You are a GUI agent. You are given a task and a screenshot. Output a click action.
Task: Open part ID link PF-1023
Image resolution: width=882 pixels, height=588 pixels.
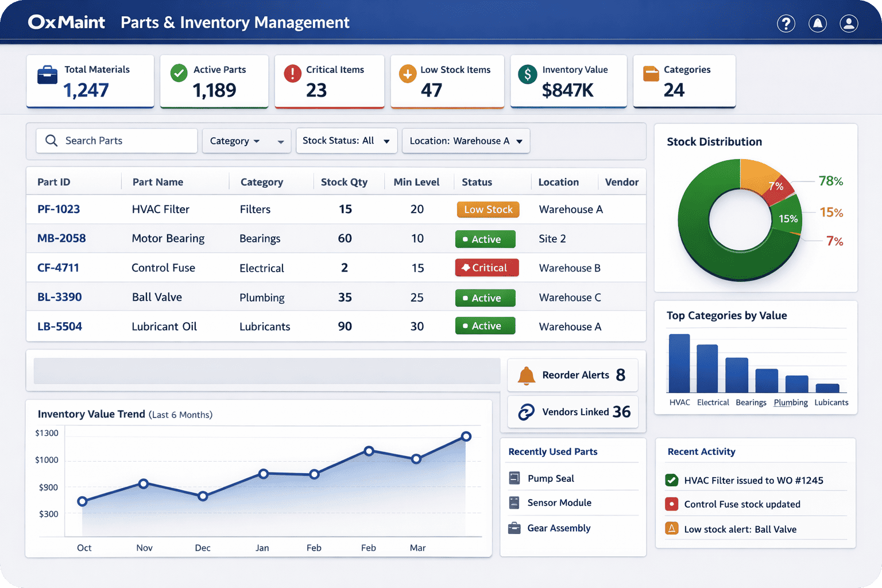click(59, 210)
